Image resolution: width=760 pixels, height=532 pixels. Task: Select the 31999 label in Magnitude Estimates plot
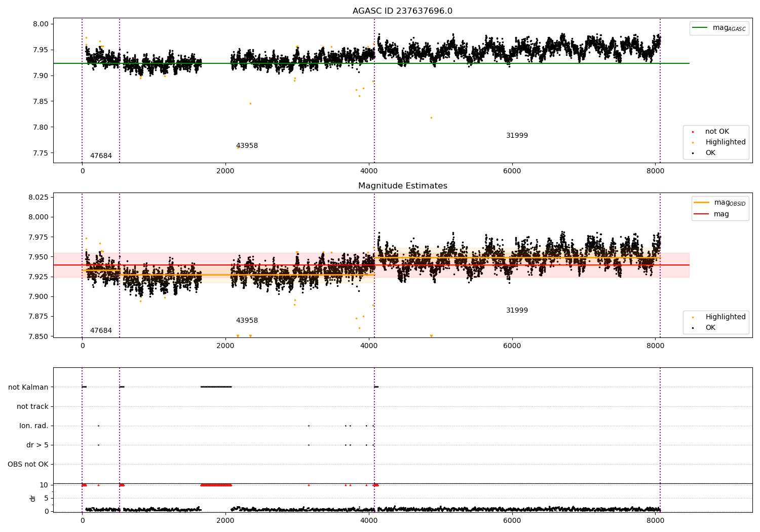coord(517,311)
